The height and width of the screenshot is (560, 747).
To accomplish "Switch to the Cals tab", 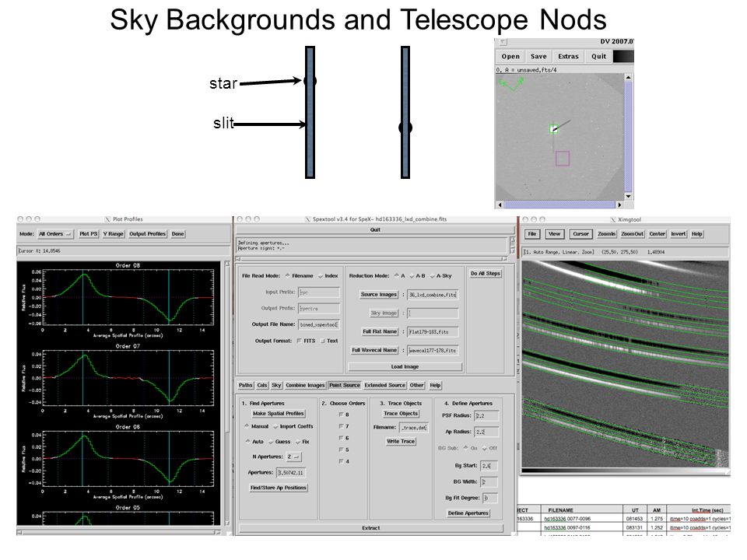I will [x=262, y=385].
